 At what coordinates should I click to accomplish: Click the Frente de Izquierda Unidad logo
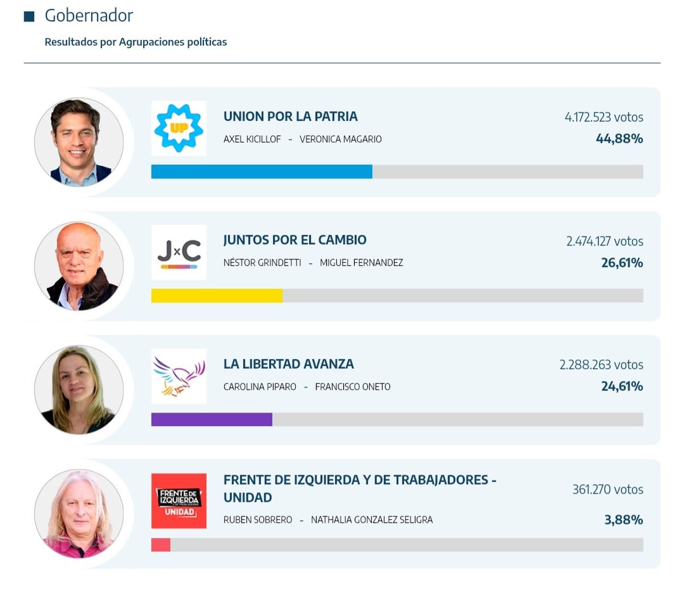tap(178, 500)
